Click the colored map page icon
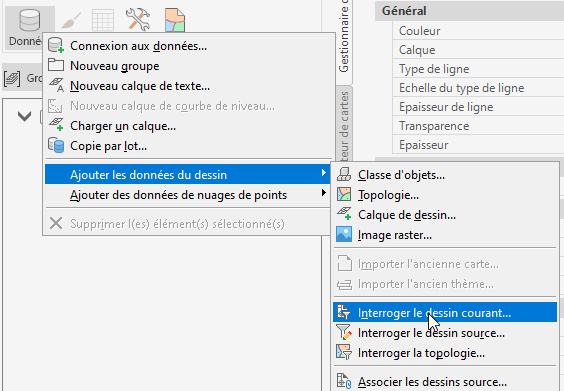The image size is (564, 391). 175,20
